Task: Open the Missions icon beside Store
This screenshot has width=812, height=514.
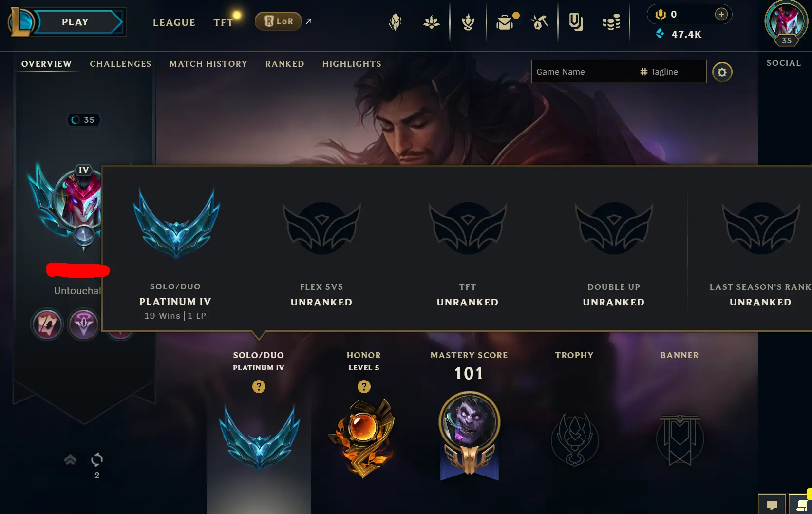Action: point(576,22)
